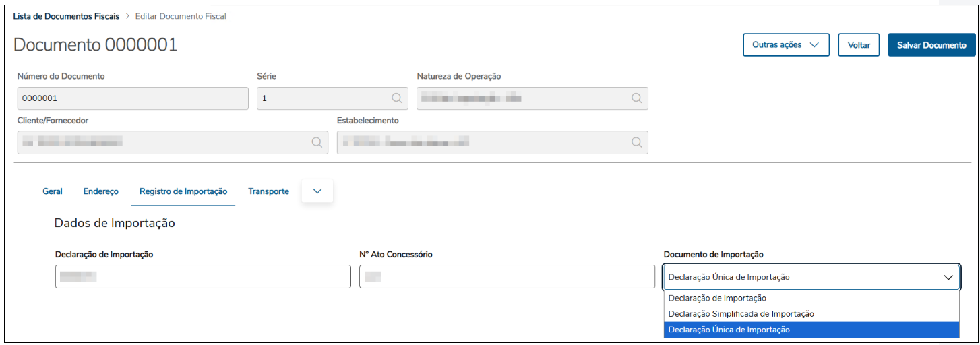The height and width of the screenshot is (345, 980).
Task: Focus the Declaração de Importação input field
Action: pos(203,276)
